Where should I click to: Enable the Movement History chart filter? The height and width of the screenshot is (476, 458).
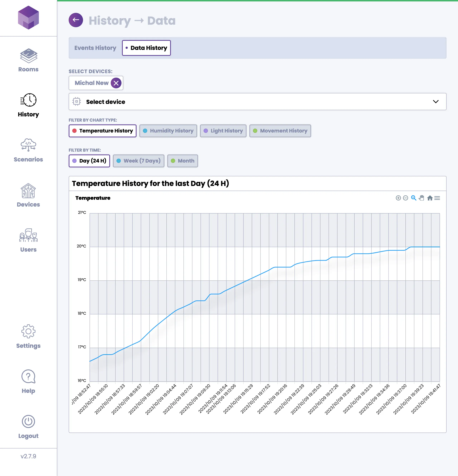click(x=280, y=131)
